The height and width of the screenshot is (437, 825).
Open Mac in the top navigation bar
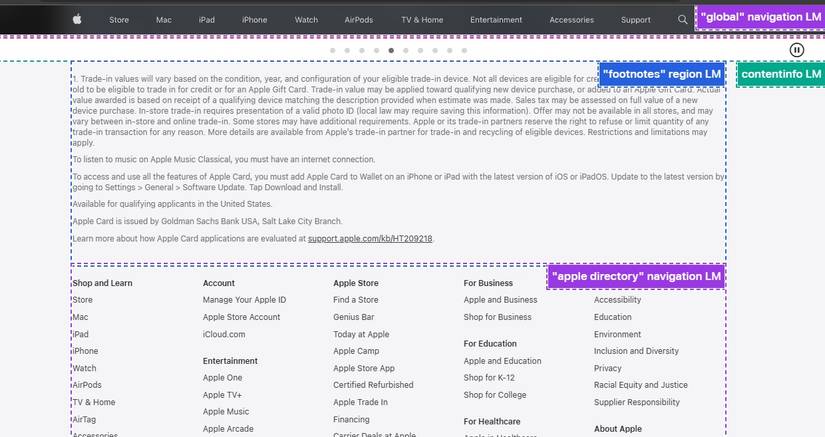click(164, 20)
